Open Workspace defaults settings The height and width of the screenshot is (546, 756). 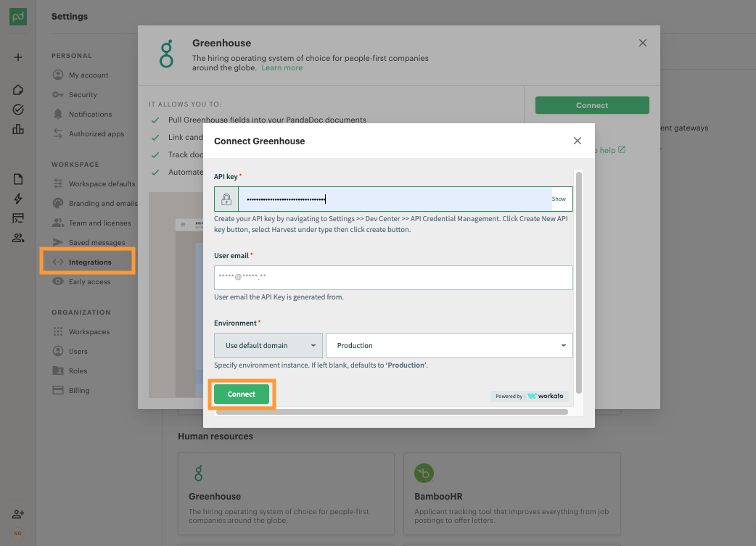tap(94, 184)
